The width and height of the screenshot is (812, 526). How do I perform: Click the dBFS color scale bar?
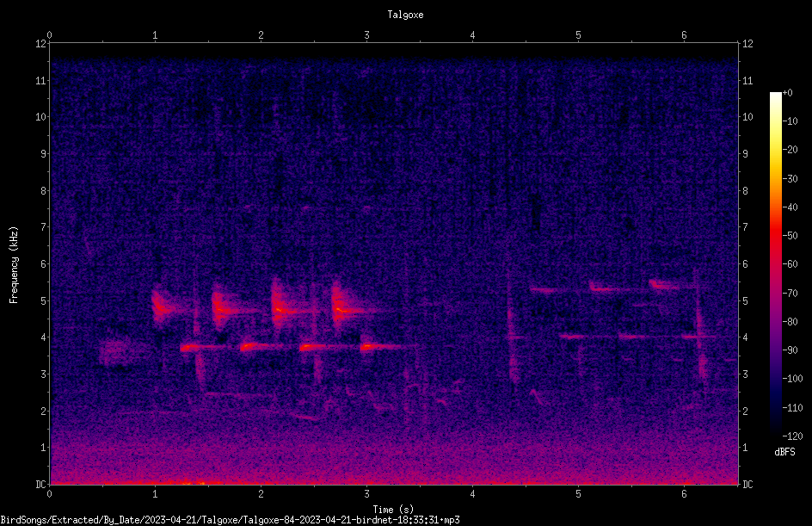(775, 263)
